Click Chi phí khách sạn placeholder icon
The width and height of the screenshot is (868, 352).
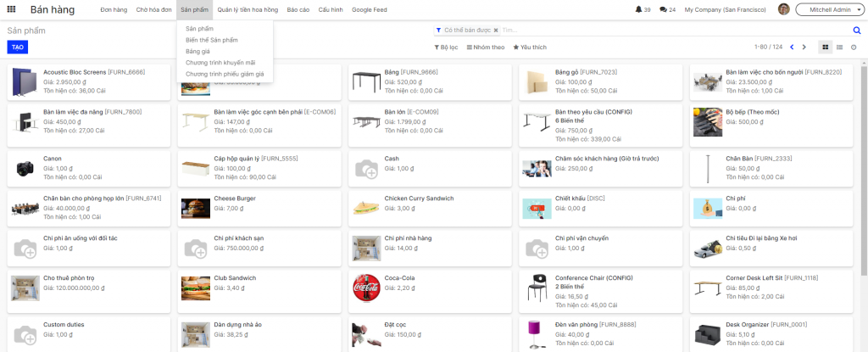coord(196,249)
